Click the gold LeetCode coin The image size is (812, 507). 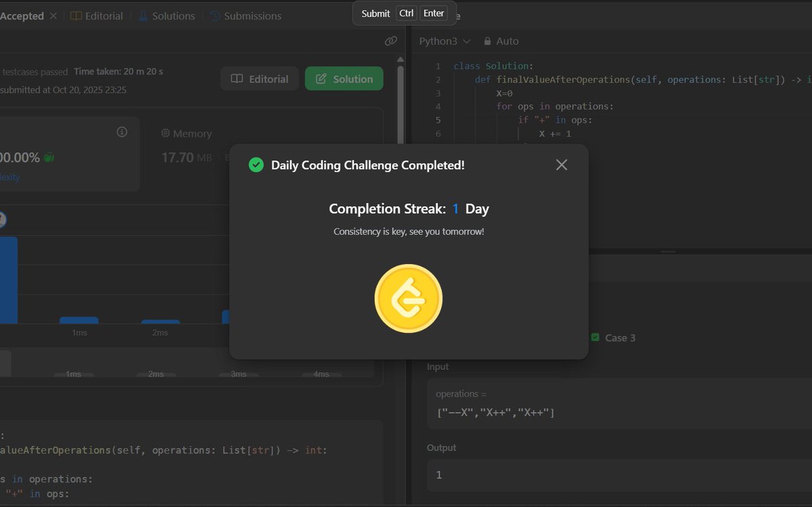[x=409, y=299]
